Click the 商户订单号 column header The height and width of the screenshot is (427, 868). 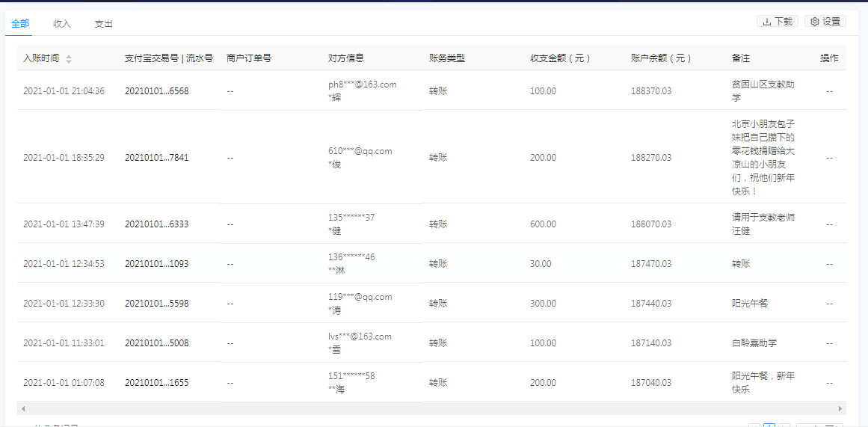click(248, 58)
